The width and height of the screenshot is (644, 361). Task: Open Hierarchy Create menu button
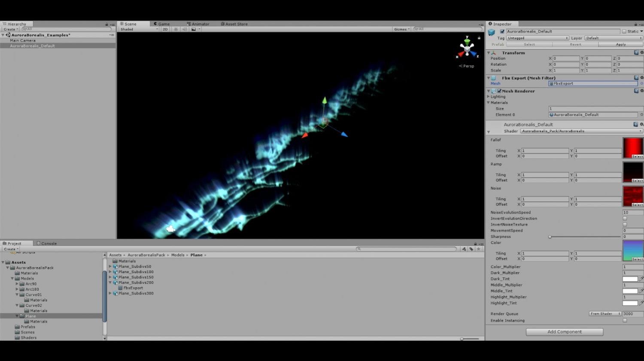11,29
